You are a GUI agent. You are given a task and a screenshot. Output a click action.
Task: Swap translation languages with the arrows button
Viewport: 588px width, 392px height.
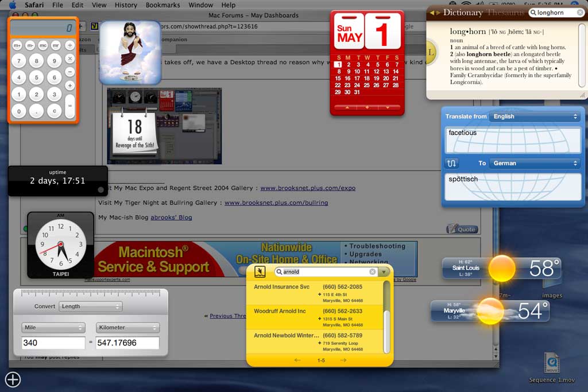click(x=451, y=164)
